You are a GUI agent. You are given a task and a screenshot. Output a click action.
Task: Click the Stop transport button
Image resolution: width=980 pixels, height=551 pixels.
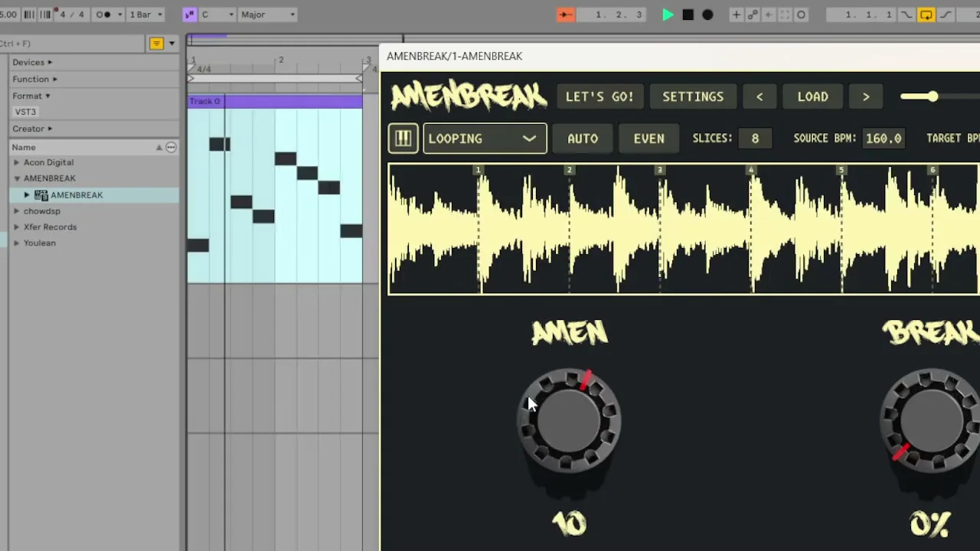click(688, 15)
